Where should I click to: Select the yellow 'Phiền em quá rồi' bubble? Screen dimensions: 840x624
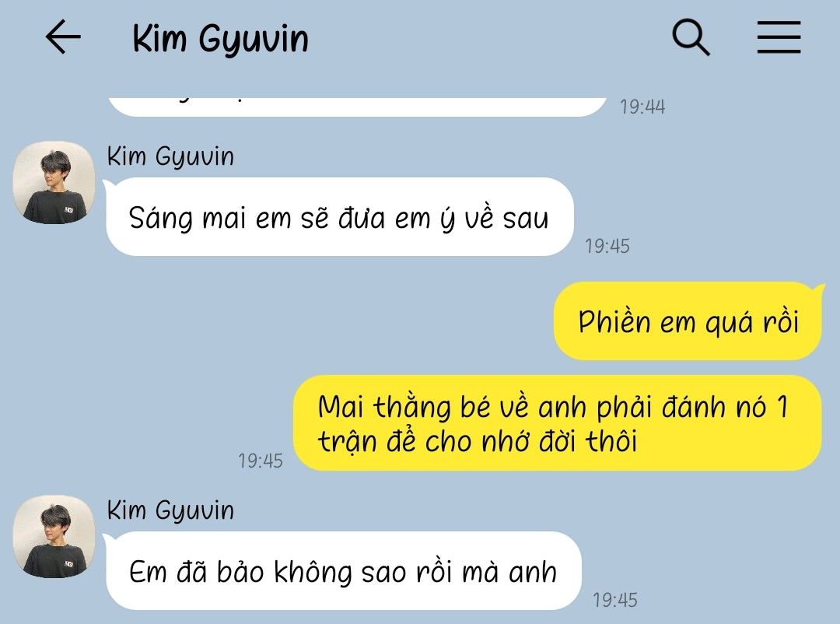(x=688, y=321)
